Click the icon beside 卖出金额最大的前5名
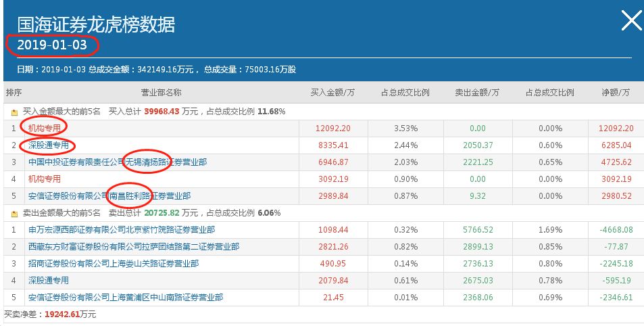This screenshot has height=326, width=644. click(14, 213)
